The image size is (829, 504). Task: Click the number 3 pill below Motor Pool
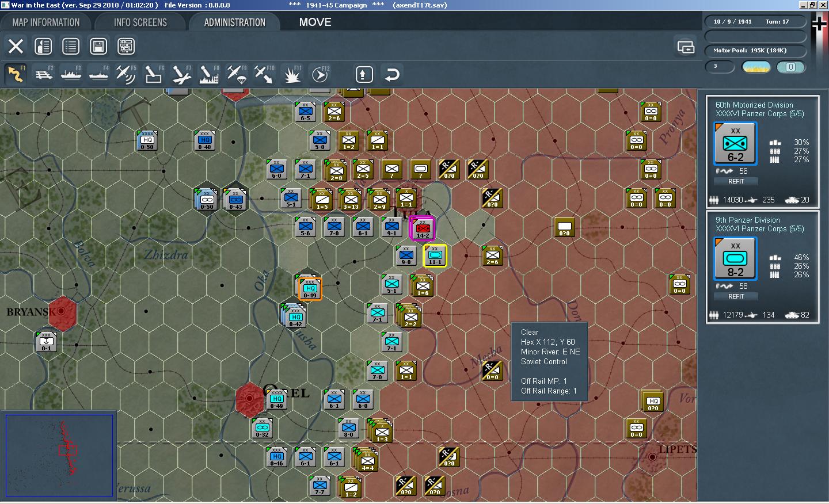(x=720, y=67)
